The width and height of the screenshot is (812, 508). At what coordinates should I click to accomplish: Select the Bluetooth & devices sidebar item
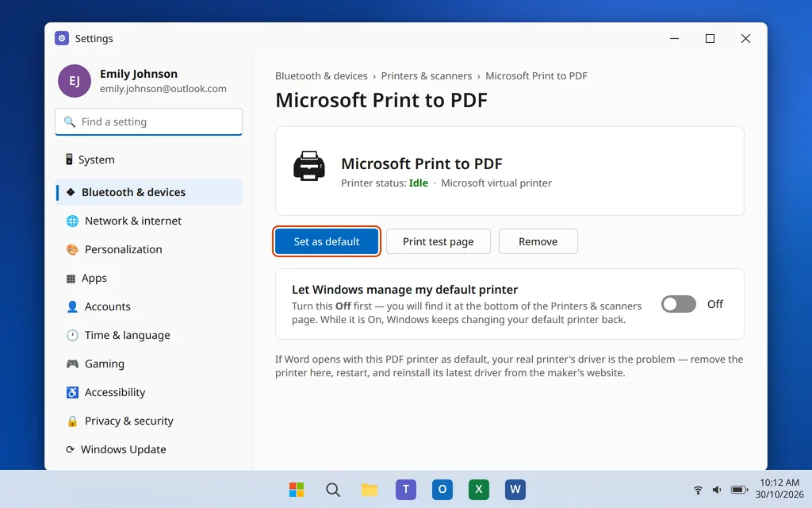(148, 192)
